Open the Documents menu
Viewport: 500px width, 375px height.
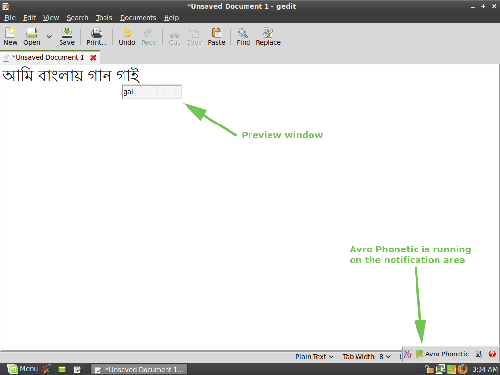pos(138,18)
